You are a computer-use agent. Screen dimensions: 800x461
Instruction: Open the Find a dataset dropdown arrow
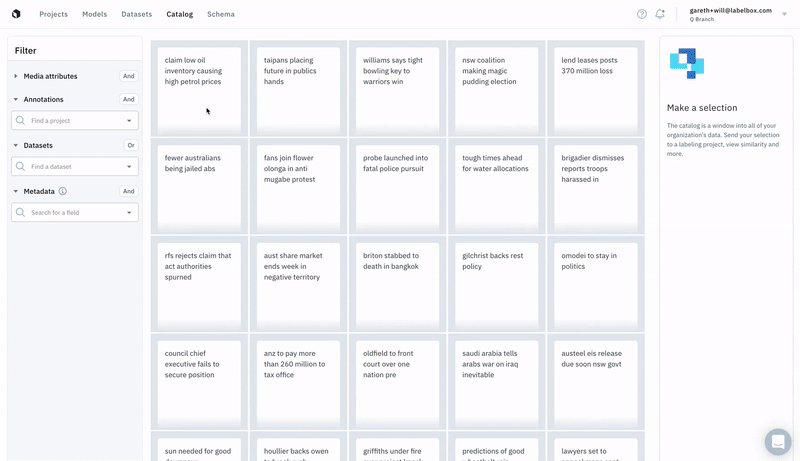[x=129, y=167]
